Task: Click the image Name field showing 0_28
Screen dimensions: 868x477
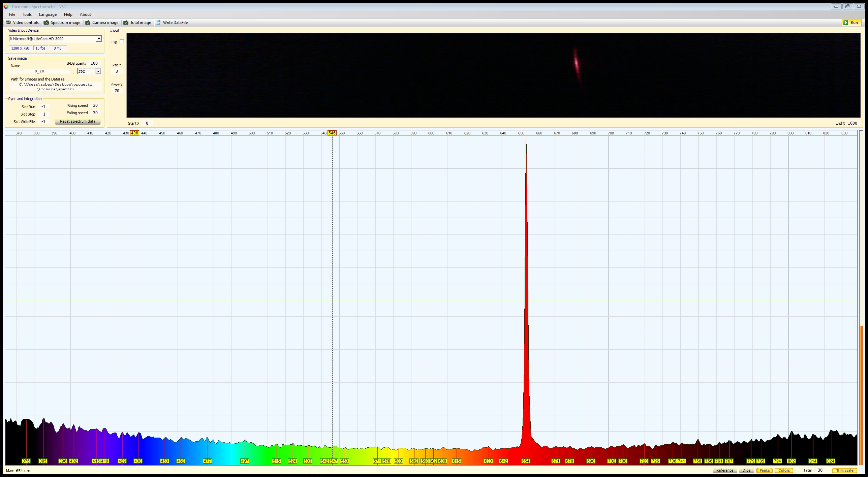Action: [39, 71]
